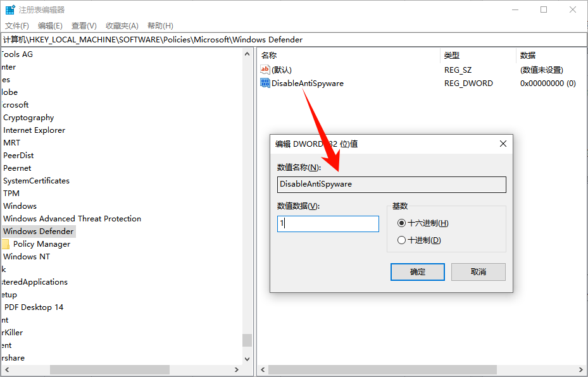This screenshot has width=588, height=377.
Task: Click values pane horizontal scroll left arrow
Action: [263, 370]
